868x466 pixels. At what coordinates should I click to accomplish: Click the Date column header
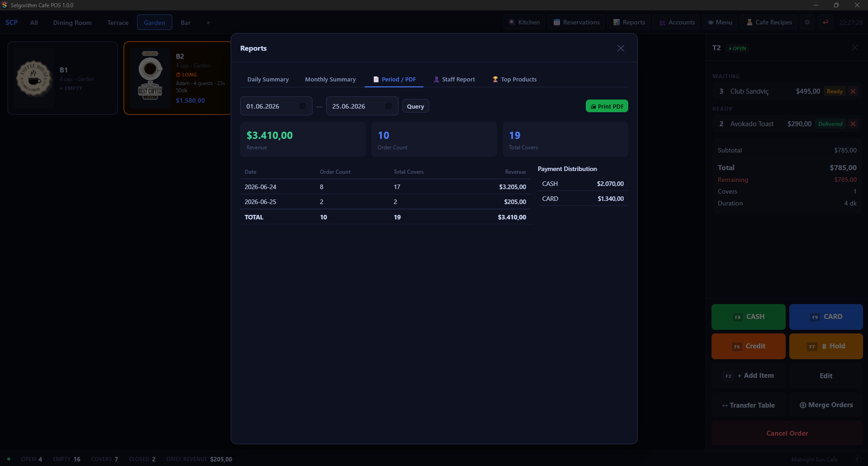[x=250, y=172]
